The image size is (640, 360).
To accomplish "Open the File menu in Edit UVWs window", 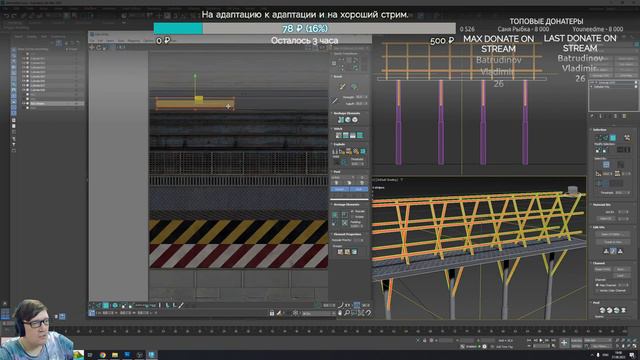I will click(x=92, y=41).
